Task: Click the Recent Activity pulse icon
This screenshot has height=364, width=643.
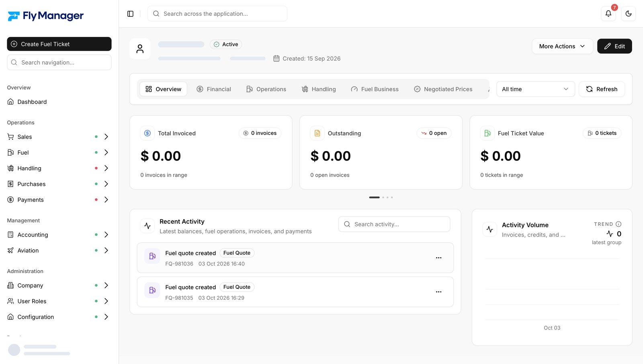Action: 147,226
